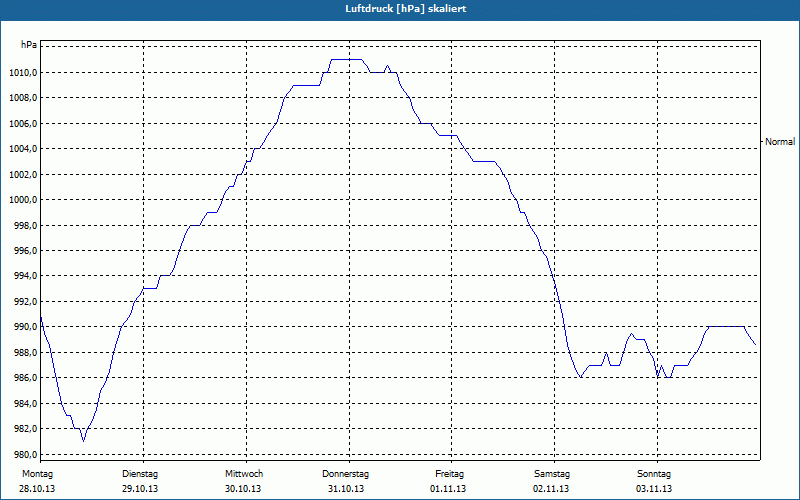This screenshot has height=500, width=800.
Task: Click the '28.10.13' date label
Action: [x=38, y=489]
